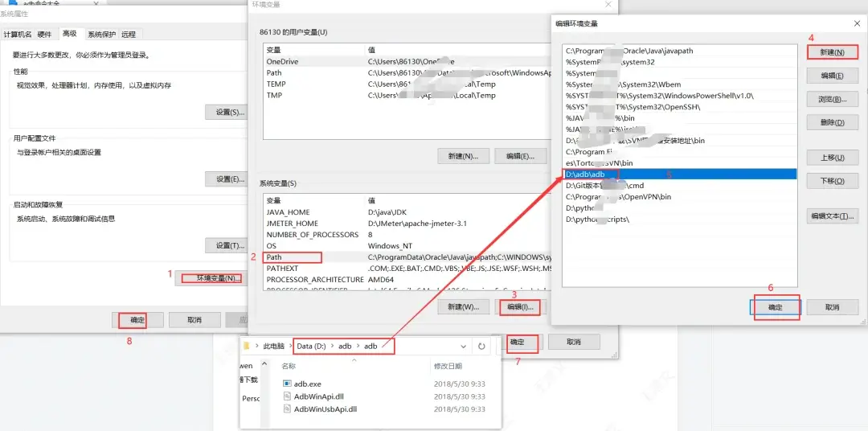
Task: Click the refresh icon in Explorer address bar
Action: tap(481, 347)
